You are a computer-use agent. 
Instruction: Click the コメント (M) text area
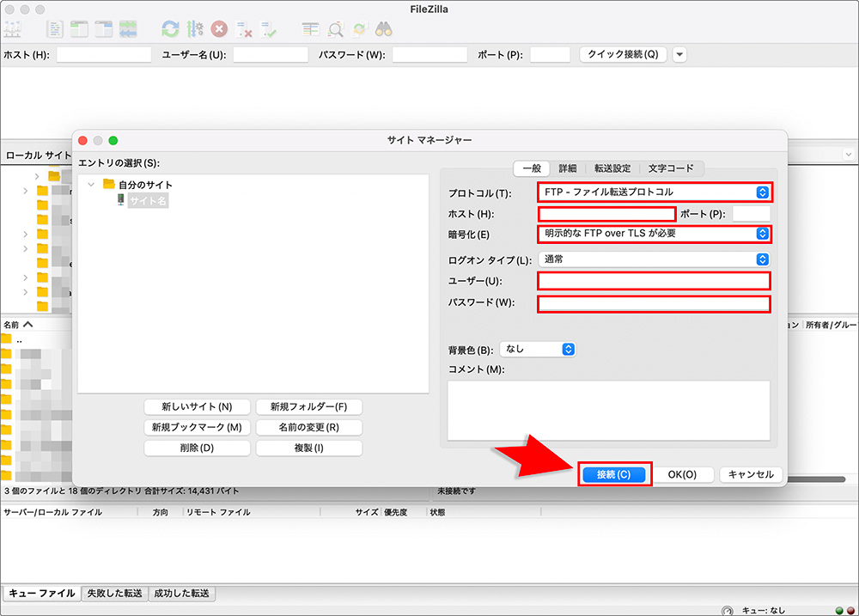[x=609, y=410]
